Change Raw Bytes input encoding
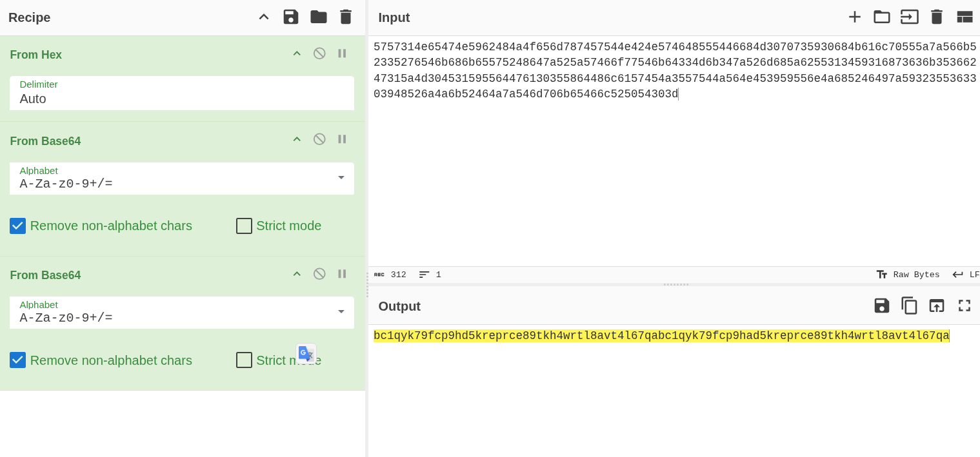Screen dimensions: 980x457 (908, 275)
